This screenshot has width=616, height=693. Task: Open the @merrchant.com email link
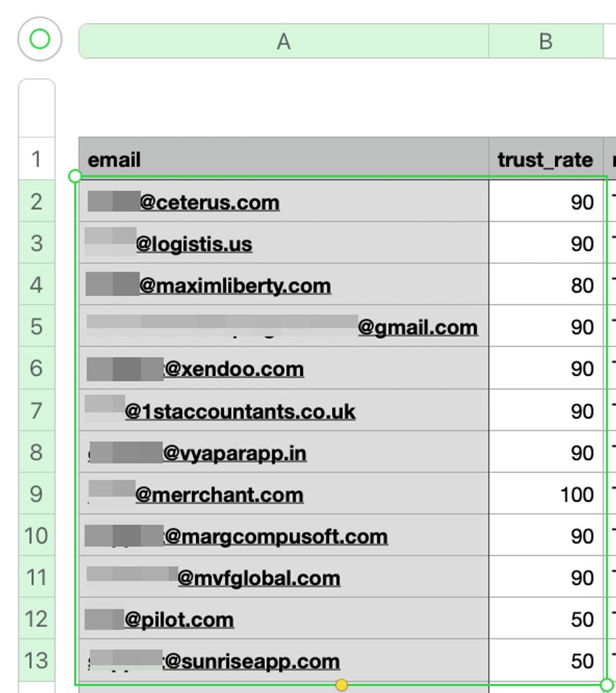pyautogui.click(x=219, y=495)
